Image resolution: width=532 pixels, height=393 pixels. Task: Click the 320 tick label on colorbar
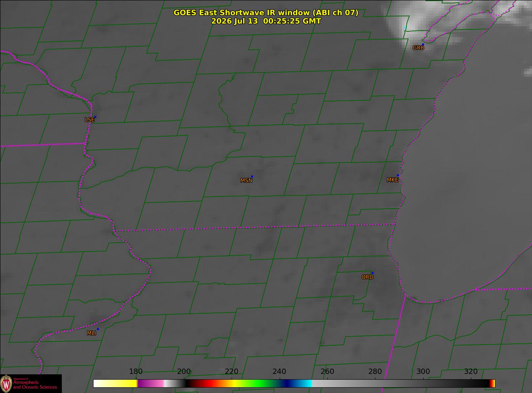(x=471, y=372)
